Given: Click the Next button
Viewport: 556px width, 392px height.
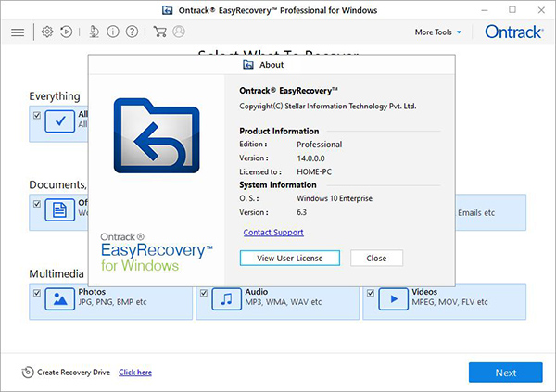Looking at the screenshot, I should pos(506,373).
